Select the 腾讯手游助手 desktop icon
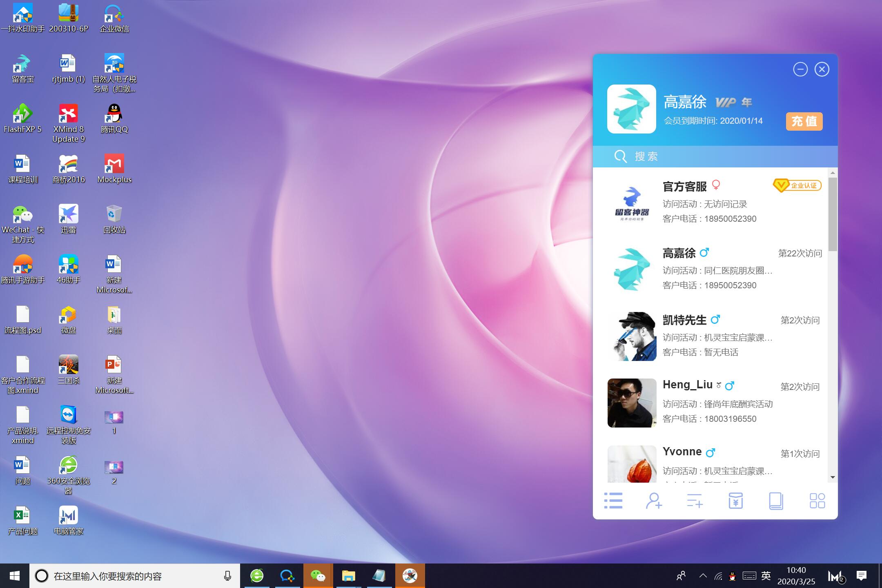 coord(23,269)
